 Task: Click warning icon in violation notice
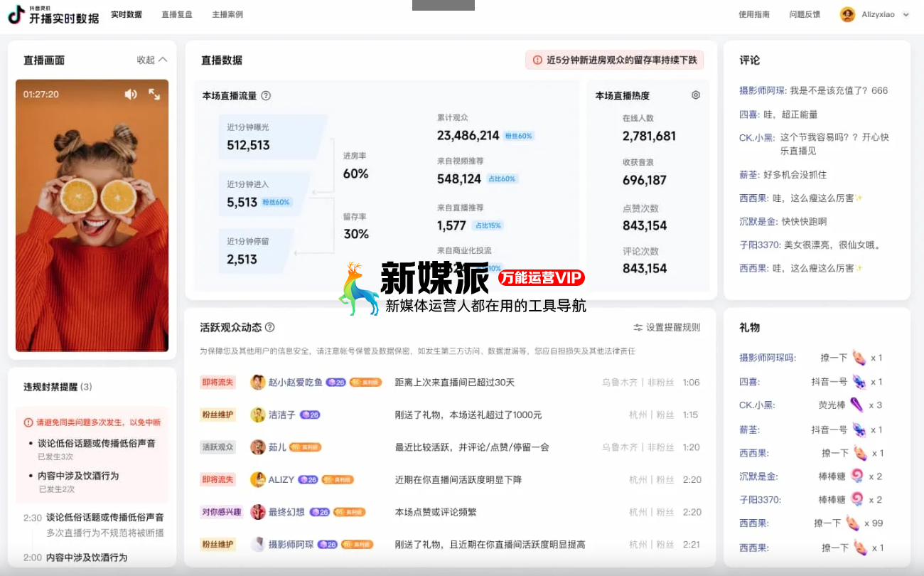(x=28, y=422)
